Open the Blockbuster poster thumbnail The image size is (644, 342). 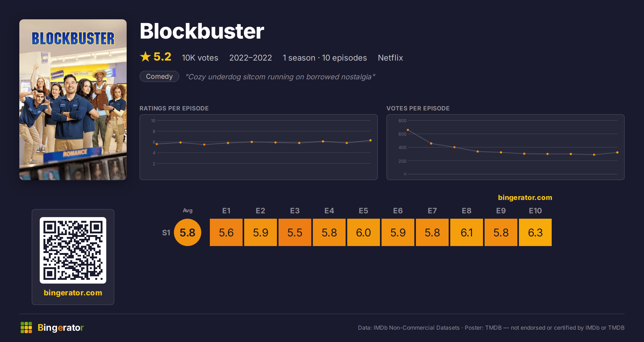click(x=73, y=99)
